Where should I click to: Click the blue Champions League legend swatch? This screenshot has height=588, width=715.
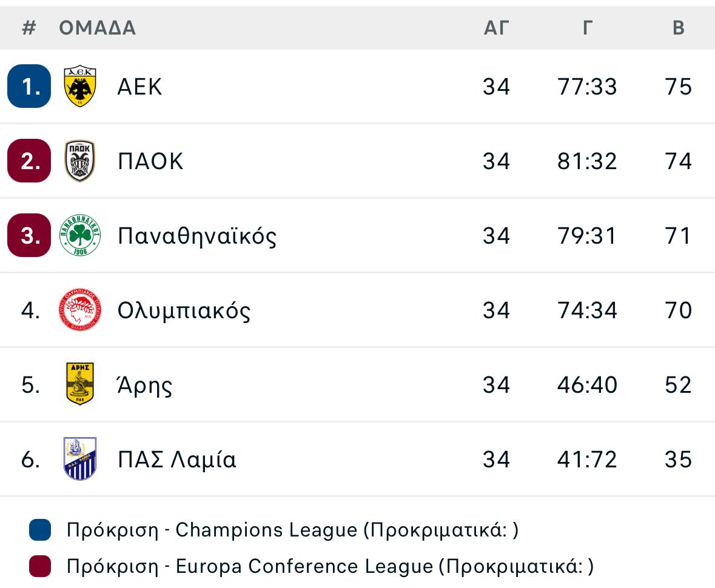tap(40, 530)
